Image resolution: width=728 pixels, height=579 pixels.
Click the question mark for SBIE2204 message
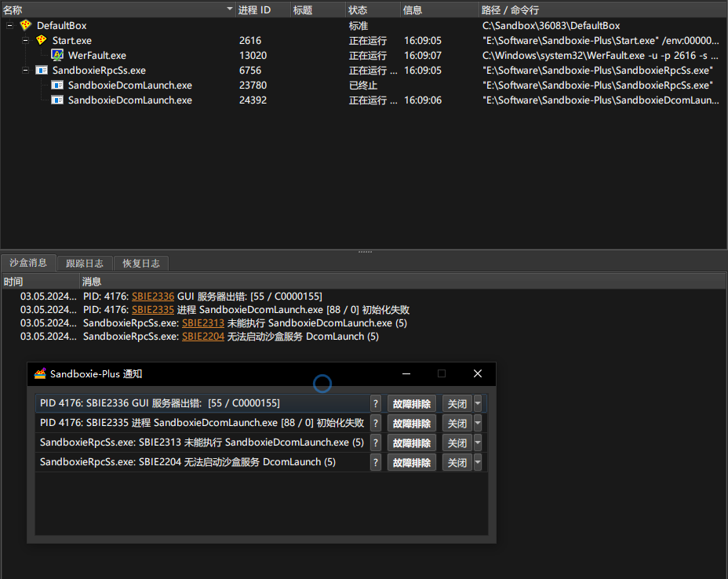376,463
